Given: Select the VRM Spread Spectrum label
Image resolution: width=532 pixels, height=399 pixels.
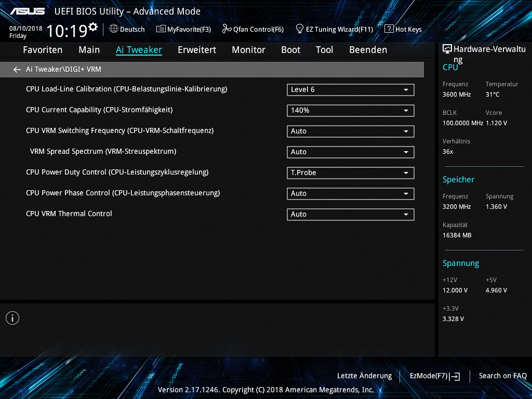Looking at the screenshot, I should coord(103,151).
